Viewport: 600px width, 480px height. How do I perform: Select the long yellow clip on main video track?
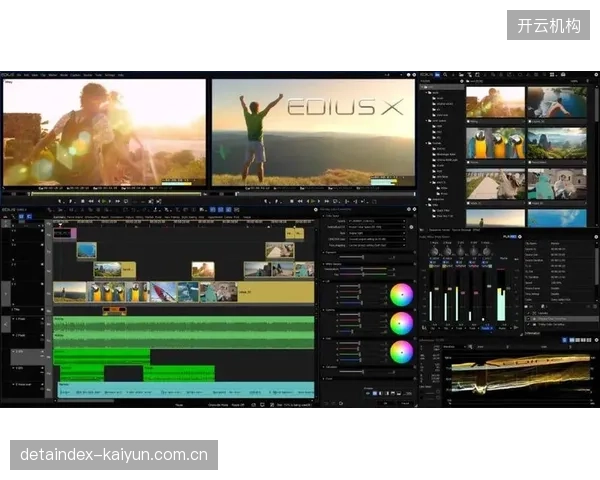pyautogui.click(x=276, y=292)
